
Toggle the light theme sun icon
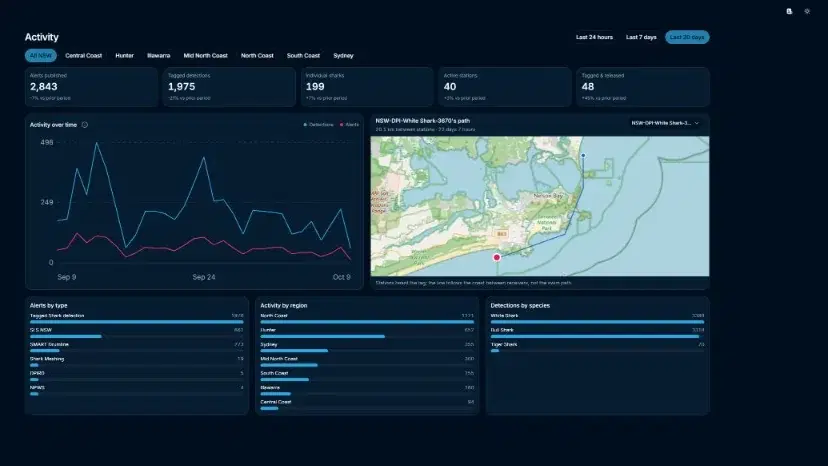point(807,11)
